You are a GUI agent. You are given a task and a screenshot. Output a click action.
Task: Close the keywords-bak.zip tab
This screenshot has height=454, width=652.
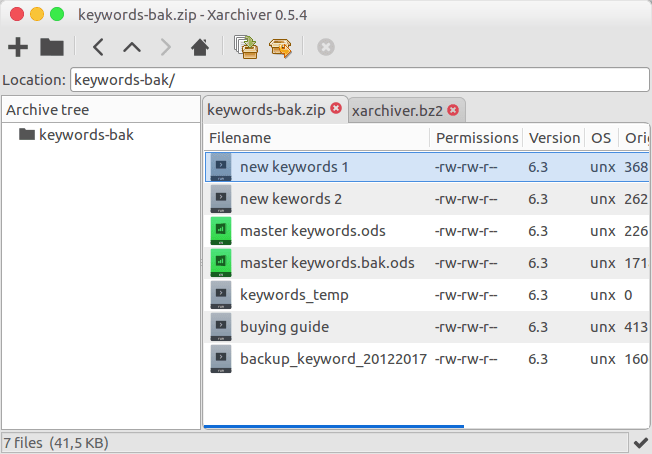pyautogui.click(x=336, y=109)
